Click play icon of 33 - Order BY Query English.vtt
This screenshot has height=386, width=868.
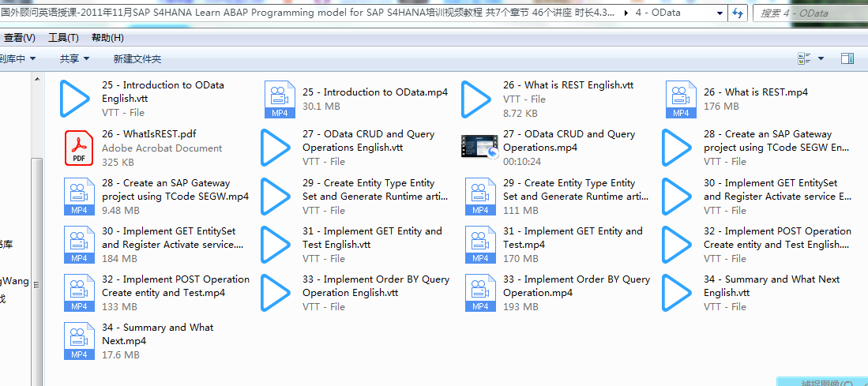click(x=275, y=293)
